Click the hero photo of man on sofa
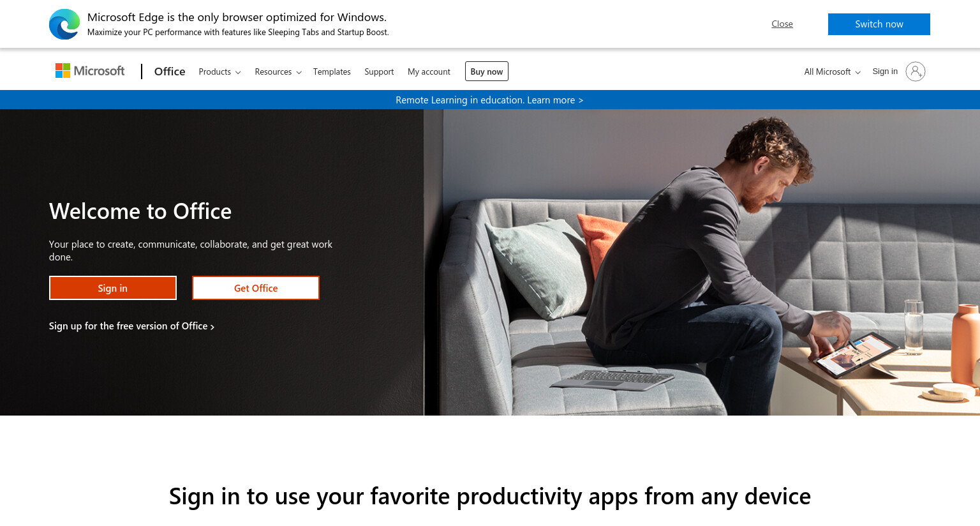Image resolution: width=980 pixels, height=526 pixels. tap(702, 262)
